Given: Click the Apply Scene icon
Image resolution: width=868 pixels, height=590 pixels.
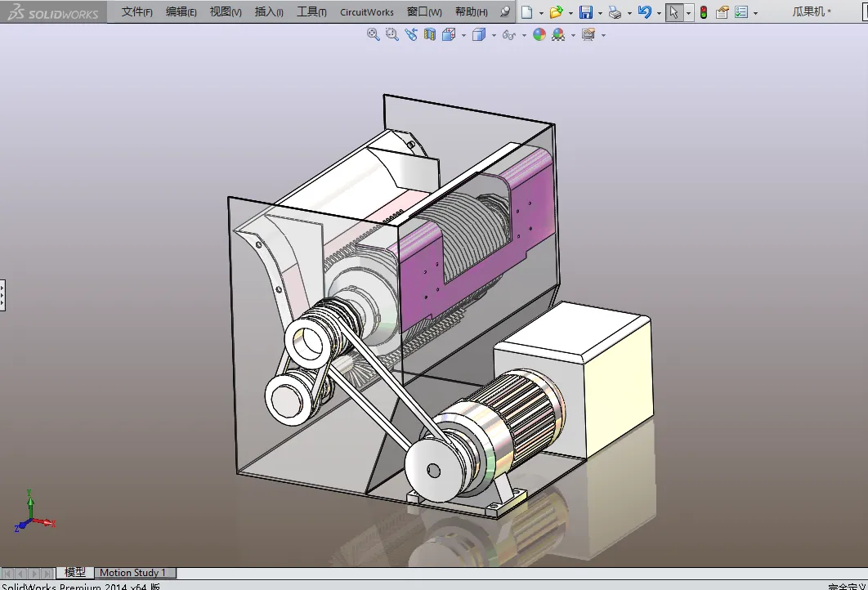Looking at the screenshot, I should click(558, 34).
